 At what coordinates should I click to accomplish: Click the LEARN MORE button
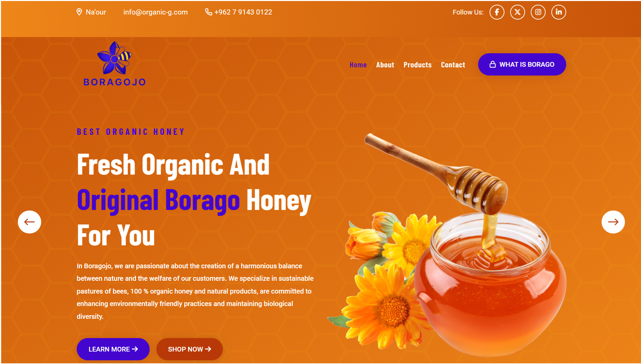[113, 349]
